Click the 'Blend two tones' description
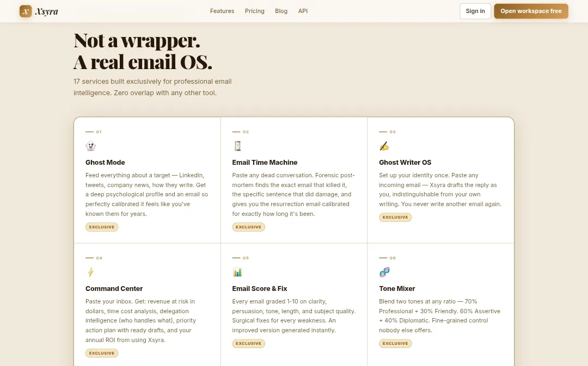This screenshot has height=366, width=588. tap(439, 316)
